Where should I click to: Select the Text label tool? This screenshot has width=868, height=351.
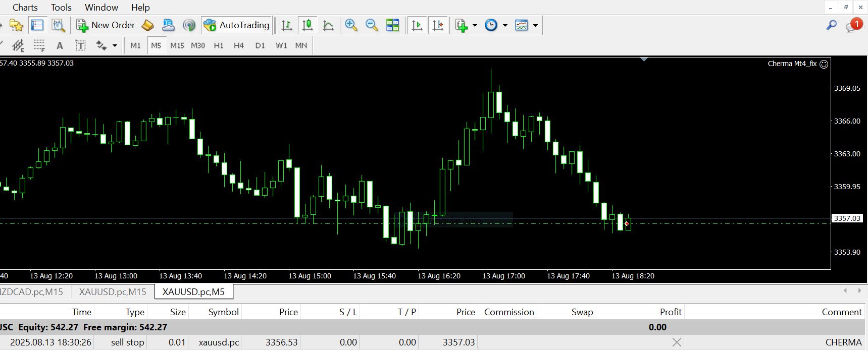pyautogui.click(x=80, y=45)
